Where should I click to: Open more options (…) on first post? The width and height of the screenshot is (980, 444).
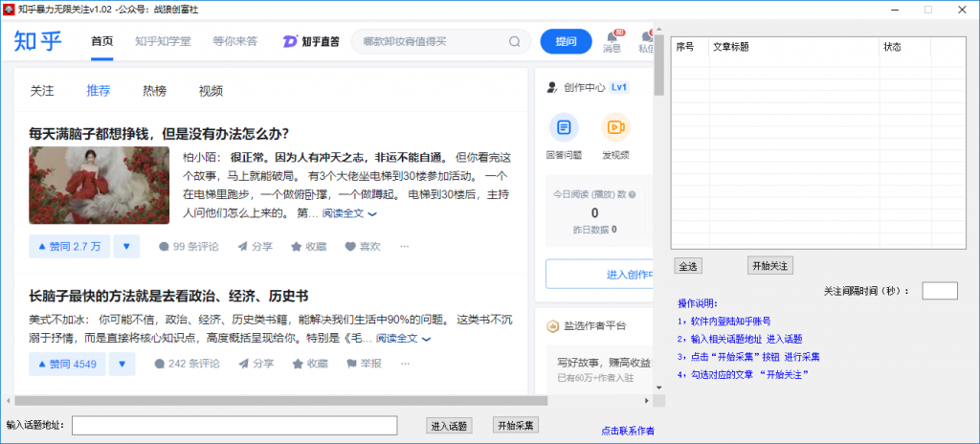point(405,246)
